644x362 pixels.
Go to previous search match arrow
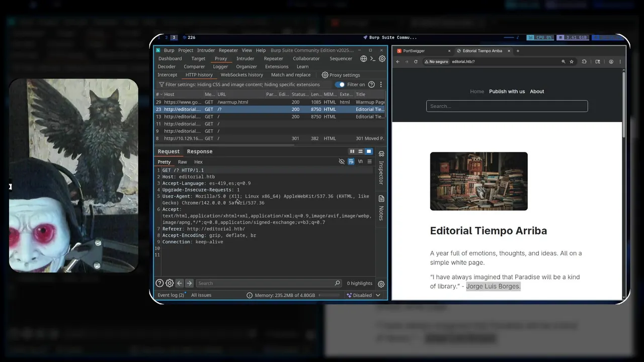(180, 283)
